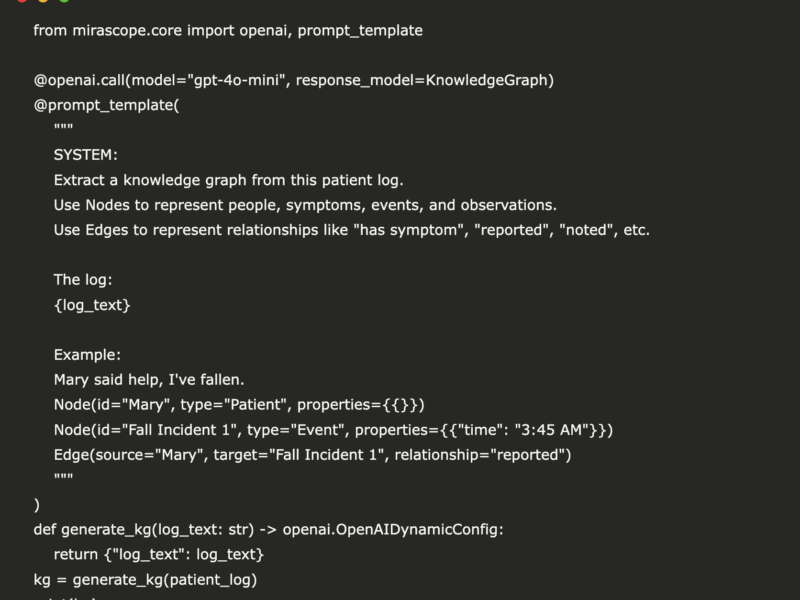Image resolution: width=800 pixels, height=600 pixels.
Task: Click the red close window dot
Action: coord(22,1)
